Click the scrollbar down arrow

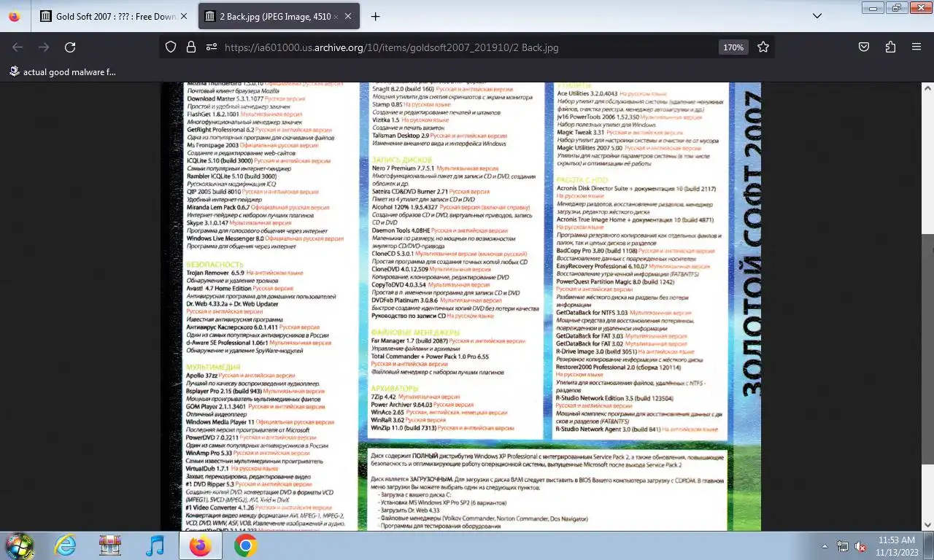927,524
